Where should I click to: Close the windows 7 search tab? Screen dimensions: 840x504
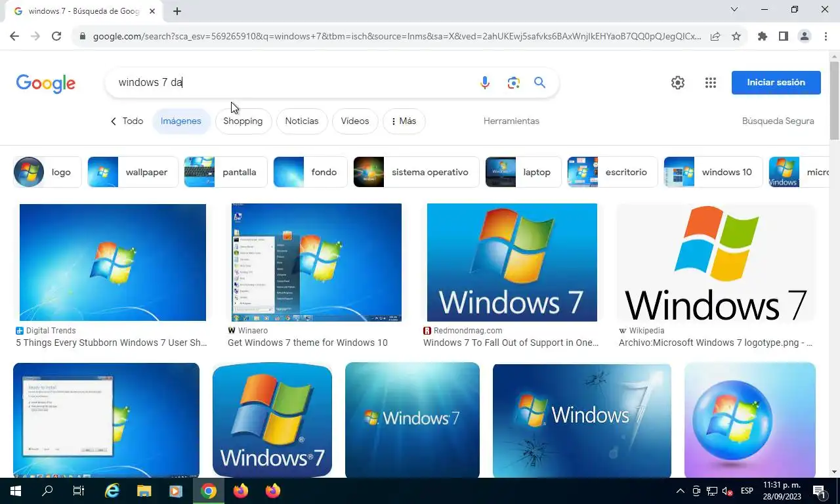152,11
